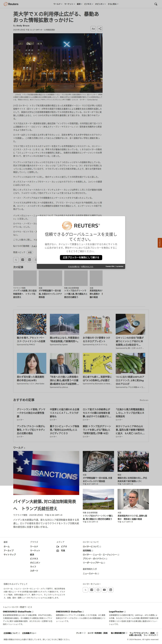
Task: Open the SANCTIONS flag image story
Action: click(46, 473)
